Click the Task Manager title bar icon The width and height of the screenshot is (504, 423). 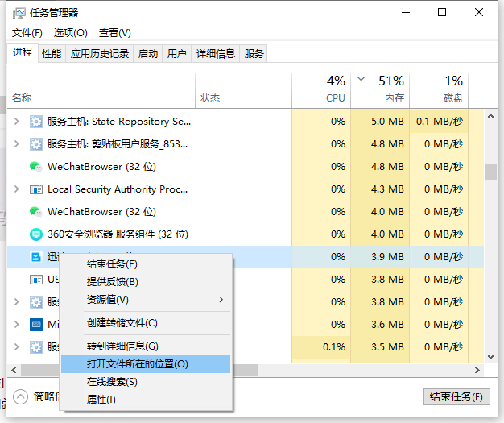19,14
